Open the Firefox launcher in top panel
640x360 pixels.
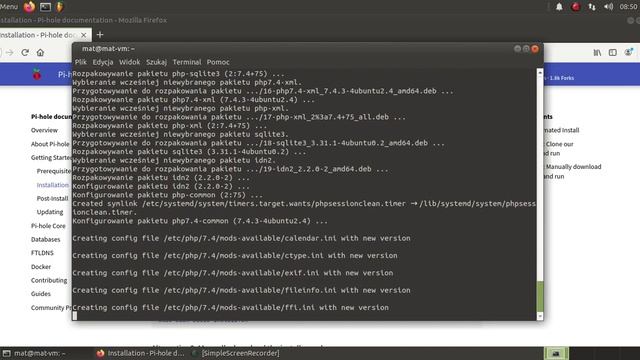click(29, 7)
